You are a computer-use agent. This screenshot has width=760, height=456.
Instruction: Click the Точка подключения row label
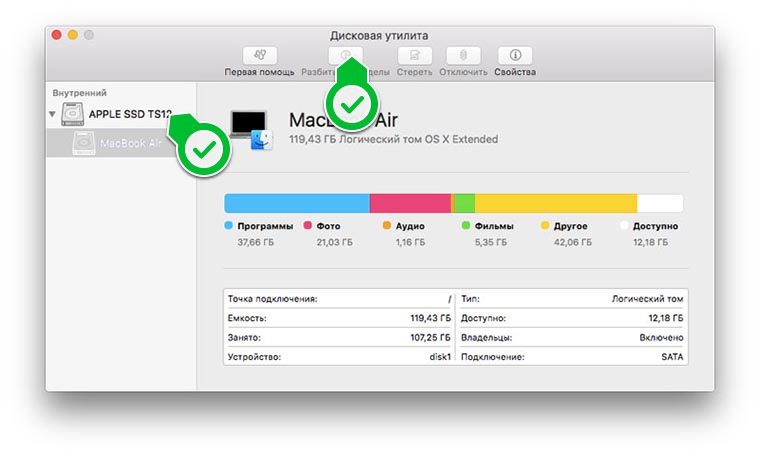click(272, 299)
